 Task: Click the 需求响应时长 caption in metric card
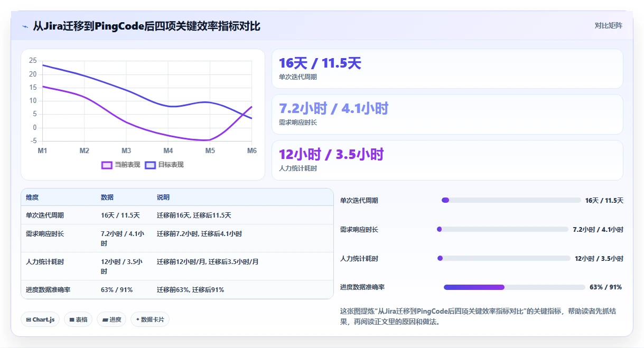click(x=298, y=123)
